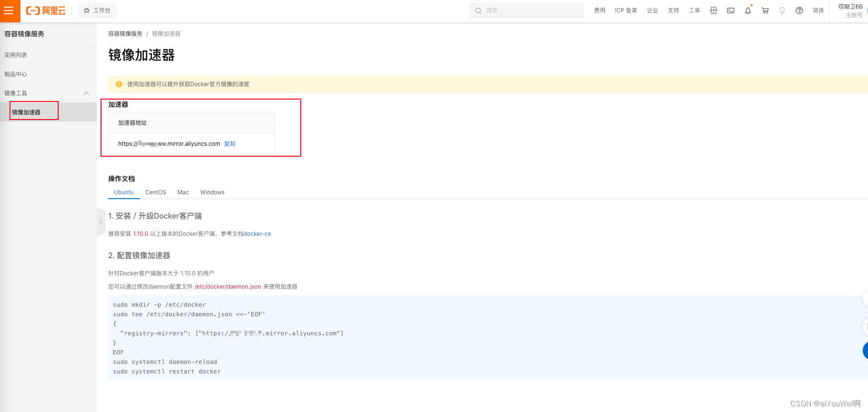The height and width of the screenshot is (412, 868).
Task: Open the shopping cart icon
Action: 765,10
